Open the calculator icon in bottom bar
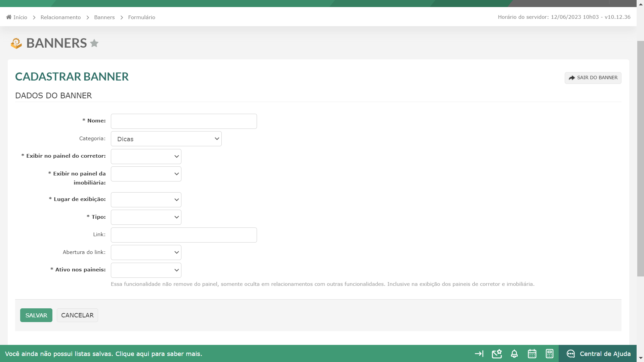The height and width of the screenshot is (362, 644). [x=550, y=354]
